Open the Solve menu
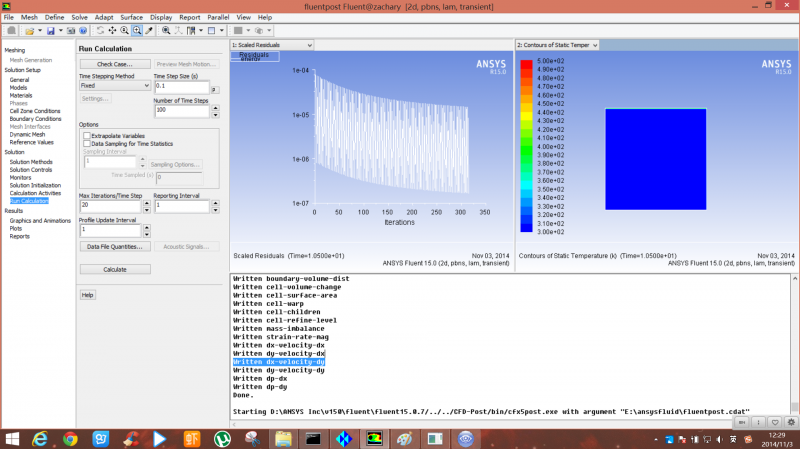Screen dimensions: 800x449 79,17
